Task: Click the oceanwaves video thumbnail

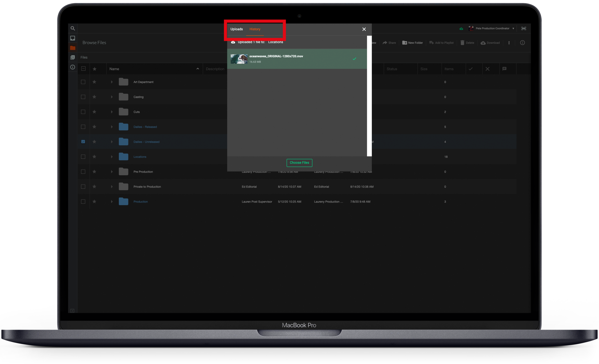Action: click(x=239, y=59)
